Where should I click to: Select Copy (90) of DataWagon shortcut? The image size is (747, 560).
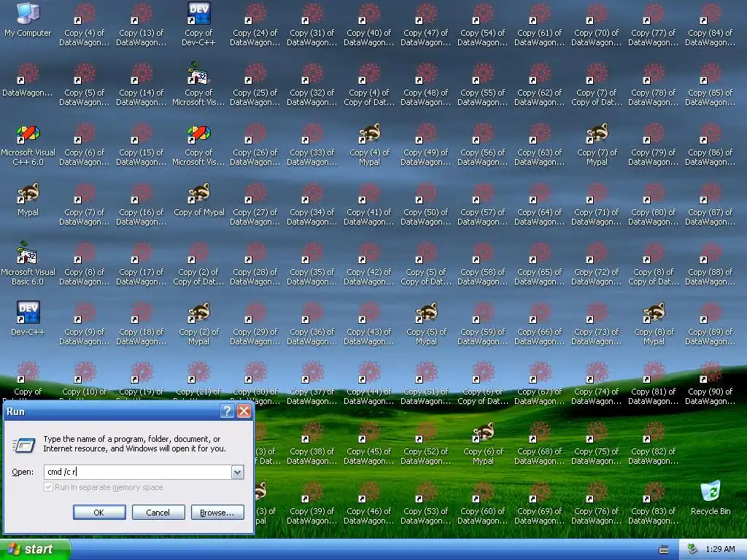pos(711,384)
